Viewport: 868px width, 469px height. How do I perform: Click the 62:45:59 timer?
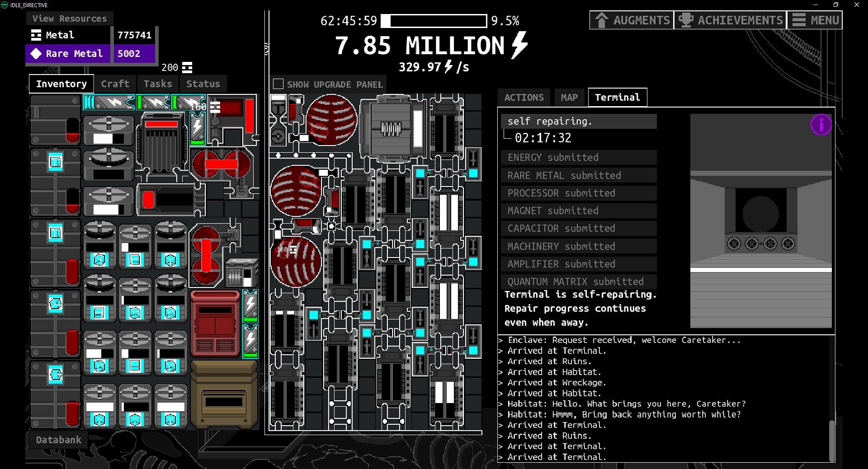coord(349,21)
